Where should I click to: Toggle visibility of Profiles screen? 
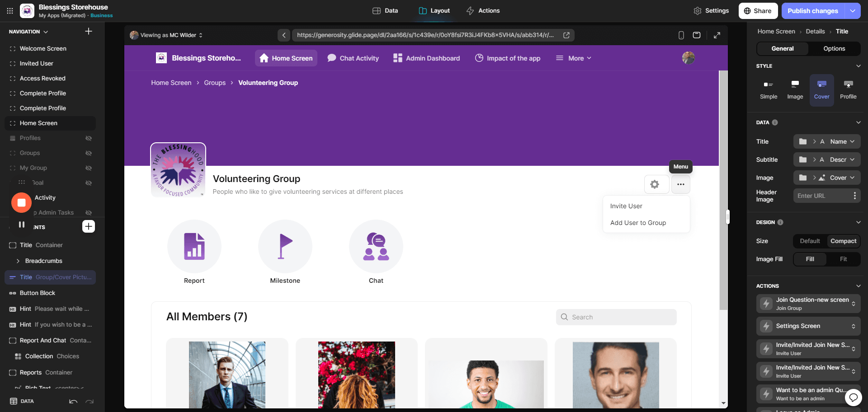[x=89, y=138]
